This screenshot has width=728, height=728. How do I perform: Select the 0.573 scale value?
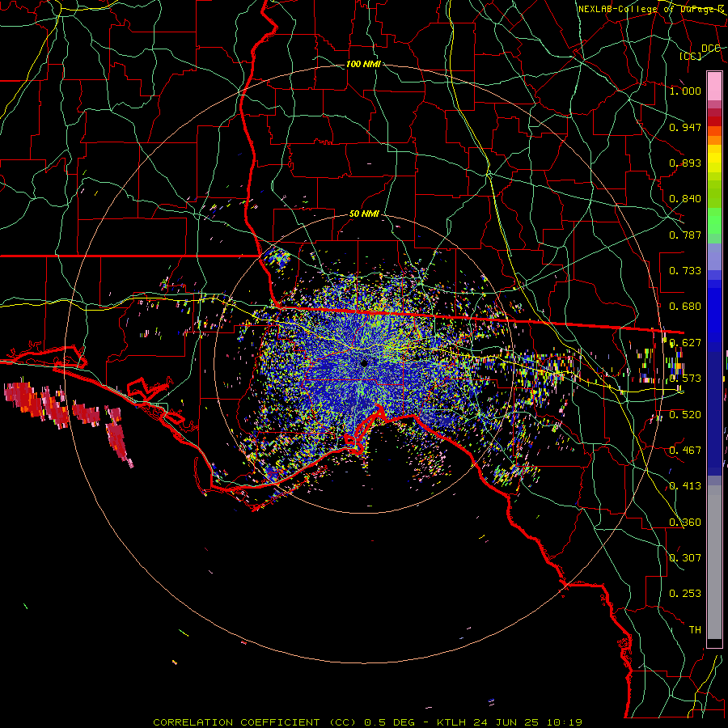point(685,379)
